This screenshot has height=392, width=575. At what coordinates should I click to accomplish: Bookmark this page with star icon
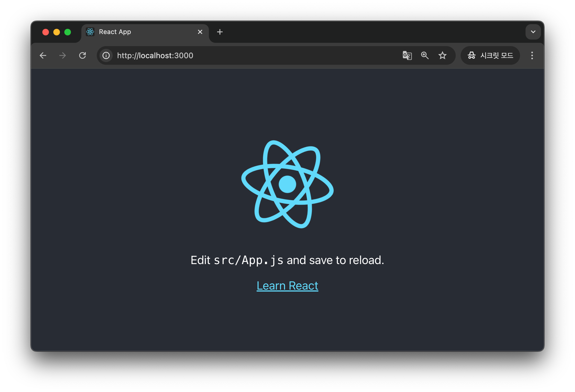tap(442, 55)
